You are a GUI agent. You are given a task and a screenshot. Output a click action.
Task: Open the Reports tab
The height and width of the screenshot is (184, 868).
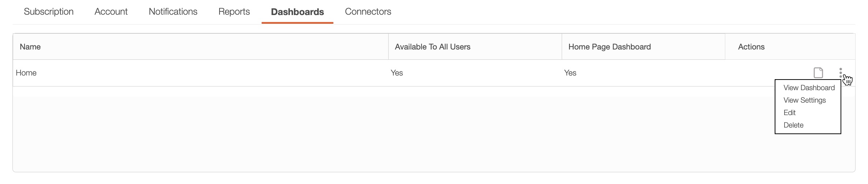click(x=234, y=12)
